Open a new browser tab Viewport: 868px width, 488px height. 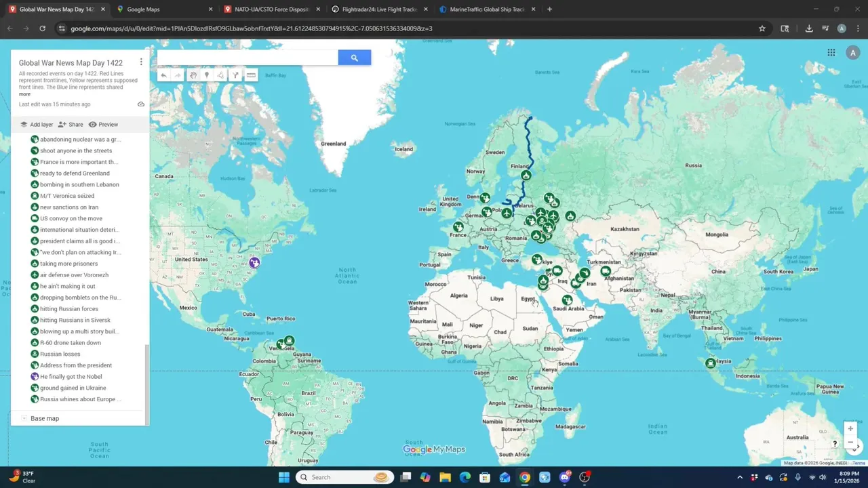point(549,9)
